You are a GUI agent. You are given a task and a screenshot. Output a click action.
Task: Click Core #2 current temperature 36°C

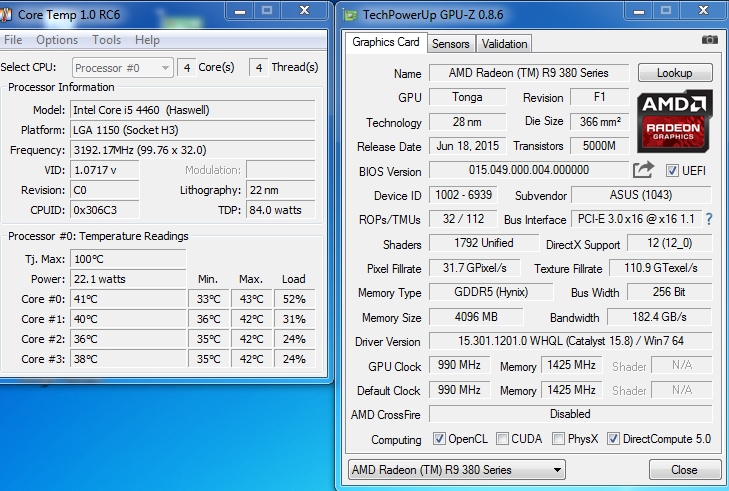(128, 339)
